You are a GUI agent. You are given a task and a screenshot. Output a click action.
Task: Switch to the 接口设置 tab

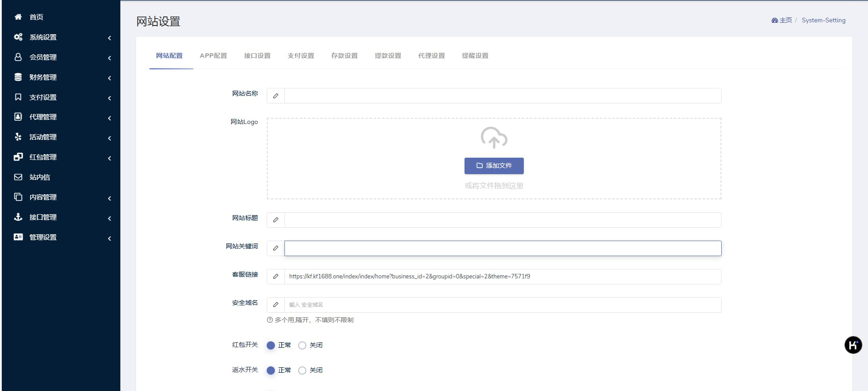(257, 56)
